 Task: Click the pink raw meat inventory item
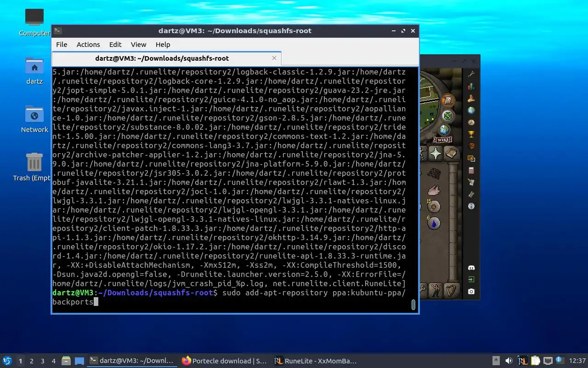click(x=433, y=189)
